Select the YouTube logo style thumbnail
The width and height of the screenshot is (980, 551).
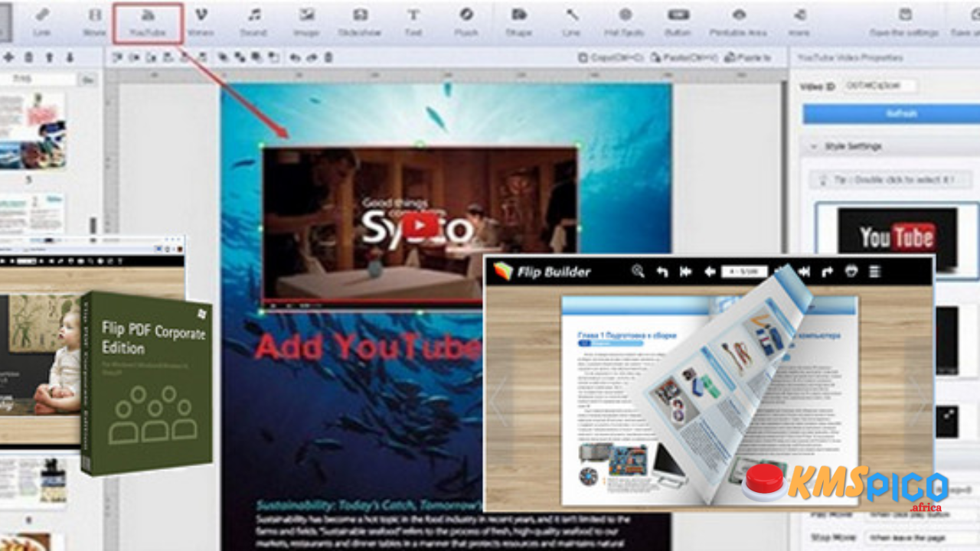pyautogui.click(x=897, y=239)
